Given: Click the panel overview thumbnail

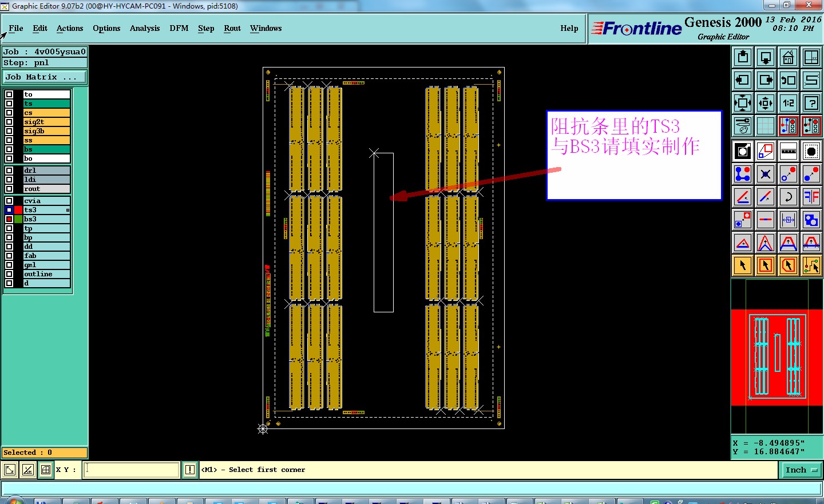Looking at the screenshot, I should click(x=777, y=357).
